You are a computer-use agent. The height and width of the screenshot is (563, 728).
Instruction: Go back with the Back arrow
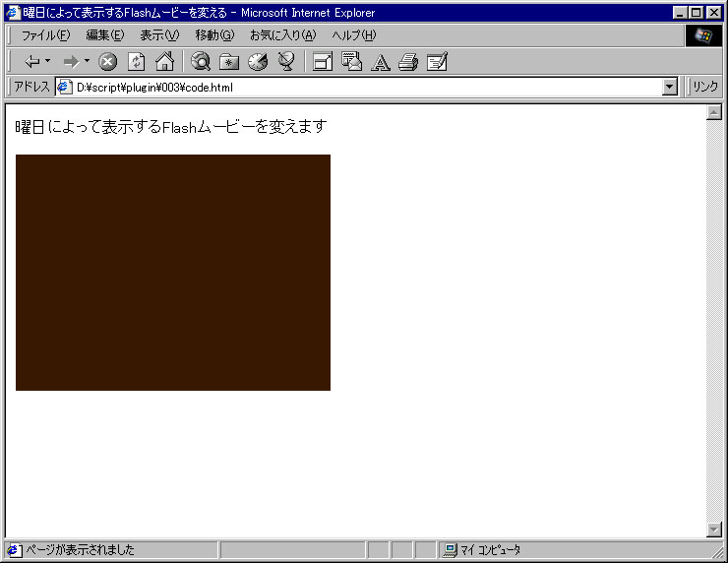pyautogui.click(x=31, y=61)
